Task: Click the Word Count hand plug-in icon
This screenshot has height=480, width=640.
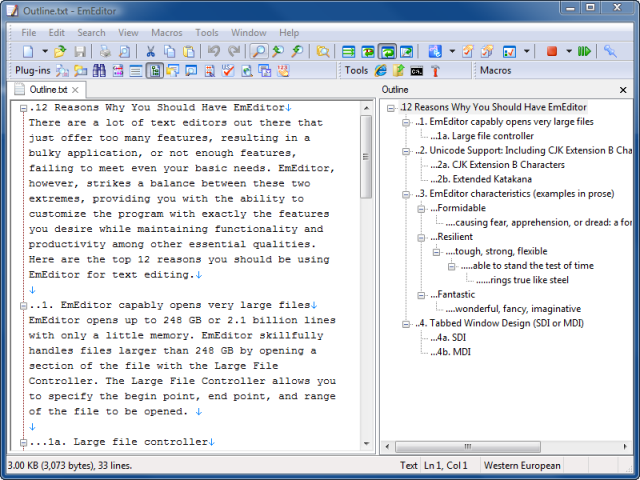Action: point(283,71)
